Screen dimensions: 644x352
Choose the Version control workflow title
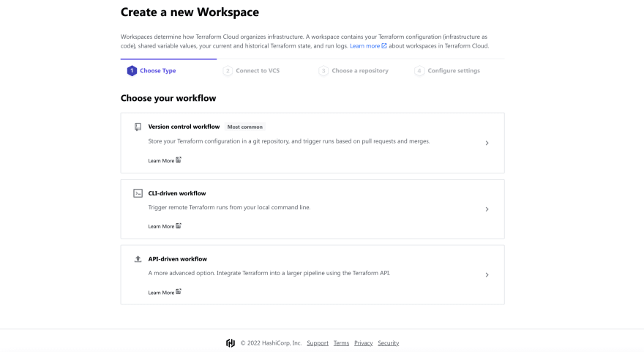coord(184,127)
